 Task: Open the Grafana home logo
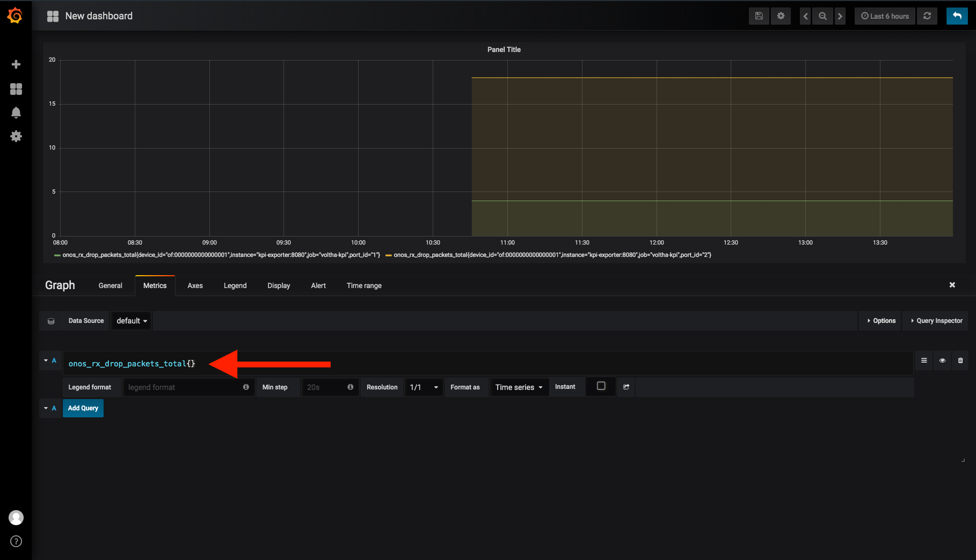coord(15,16)
